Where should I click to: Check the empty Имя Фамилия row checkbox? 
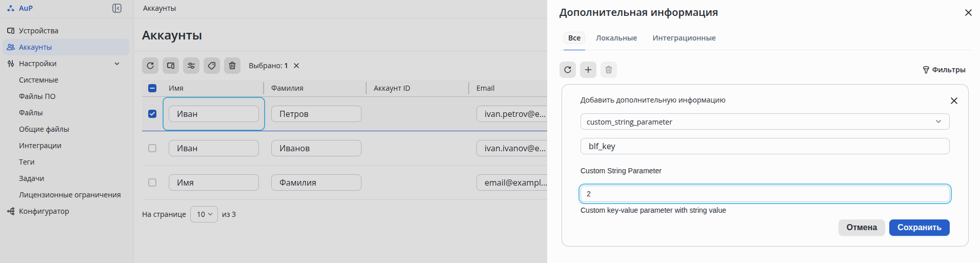coord(152,183)
